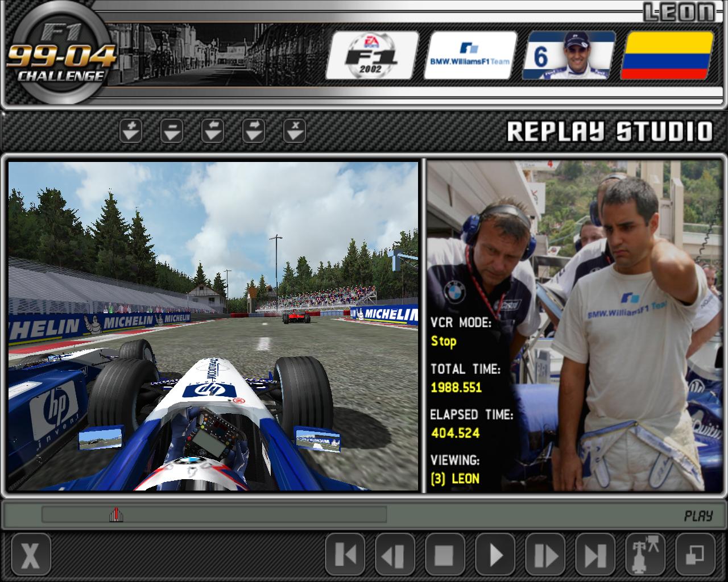Skip to the end of the replay
The width and height of the screenshot is (728, 582).
(595, 555)
